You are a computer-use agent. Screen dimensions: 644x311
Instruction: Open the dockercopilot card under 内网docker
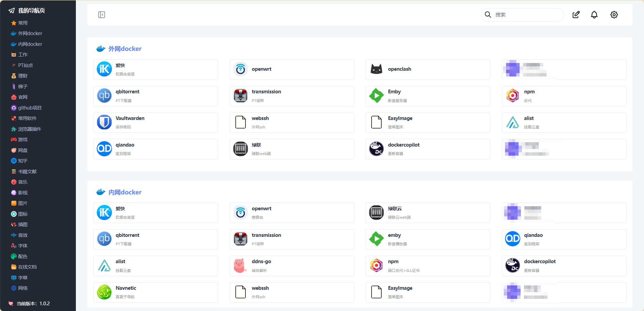point(563,266)
